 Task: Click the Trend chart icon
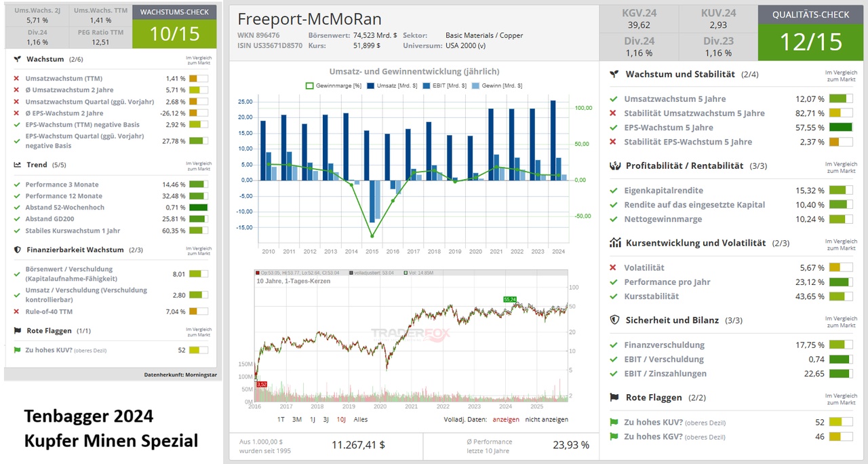(17, 165)
